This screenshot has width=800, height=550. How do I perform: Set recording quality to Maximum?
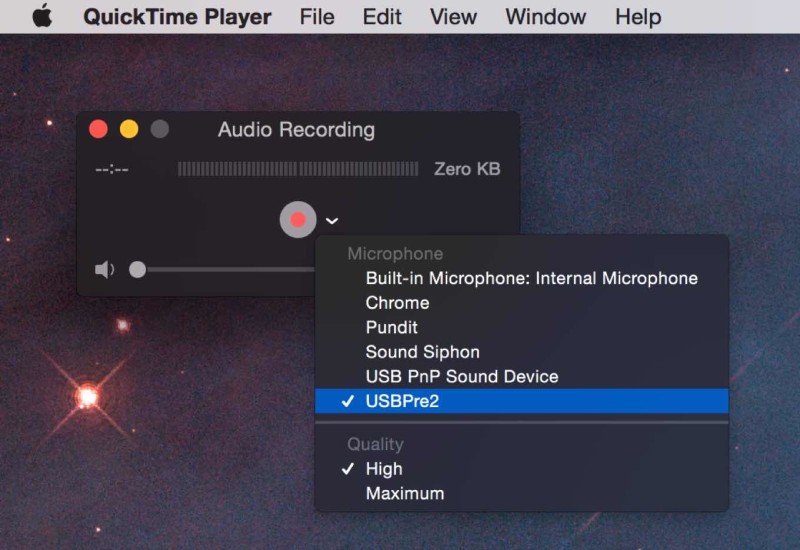(521, 493)
